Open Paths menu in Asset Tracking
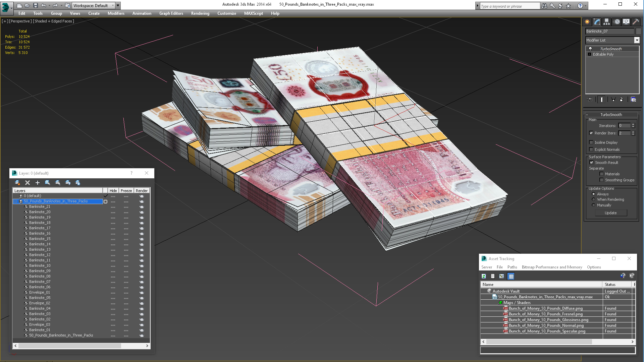644x362 pixels. pyautogui.click(x=512, y=267)
